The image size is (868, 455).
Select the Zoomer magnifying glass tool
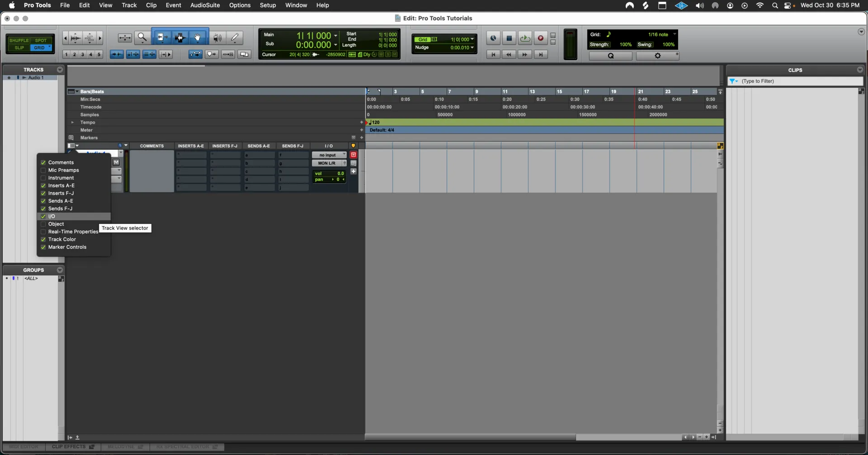tap(142, 38)
